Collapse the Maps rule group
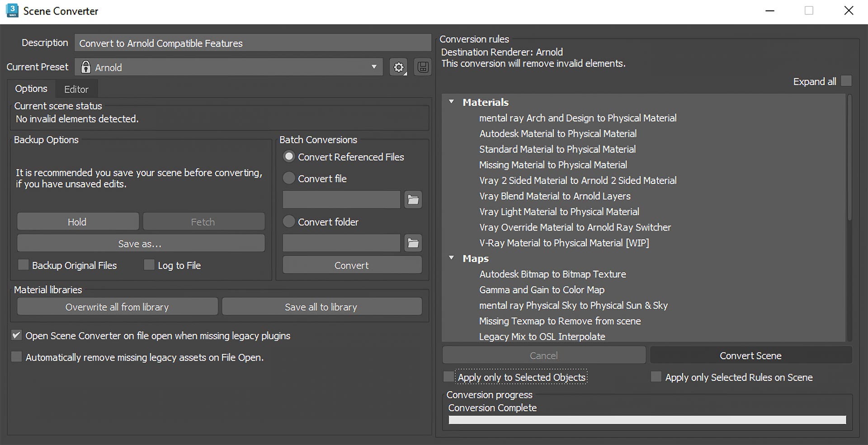Image resolution: width=868 pixels, height=445 pixels. (451, 258)
